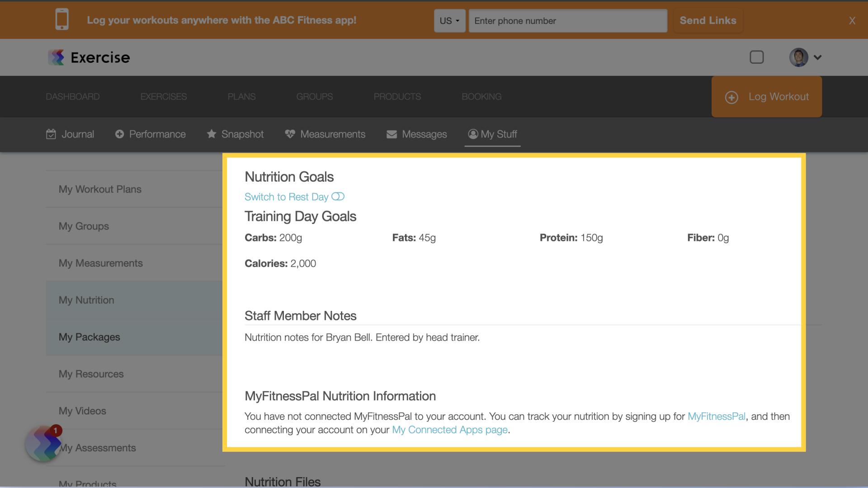
Task: Enter phone number input field
Action: click(x=566, y=20)
